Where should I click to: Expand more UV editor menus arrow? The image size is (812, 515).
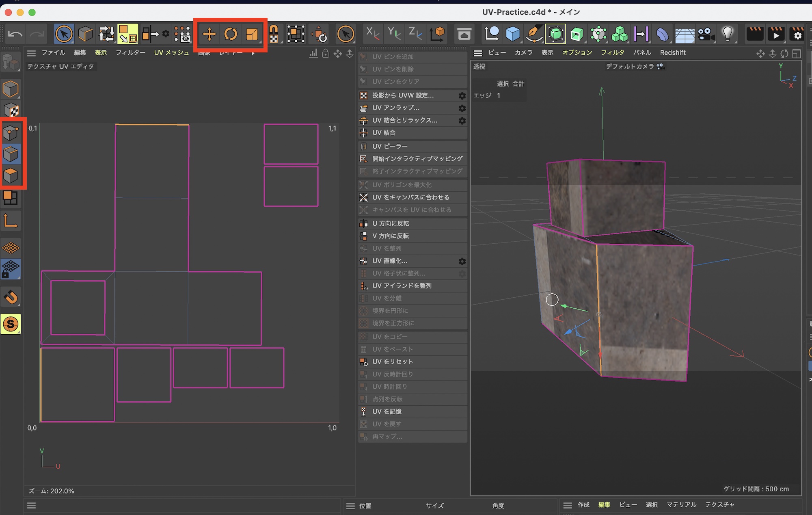[x=253, y=54]
